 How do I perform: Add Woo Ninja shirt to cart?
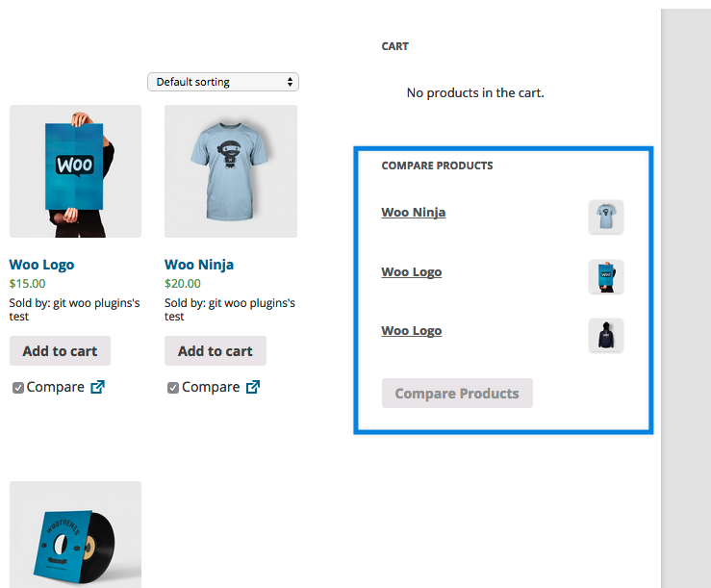216,350
